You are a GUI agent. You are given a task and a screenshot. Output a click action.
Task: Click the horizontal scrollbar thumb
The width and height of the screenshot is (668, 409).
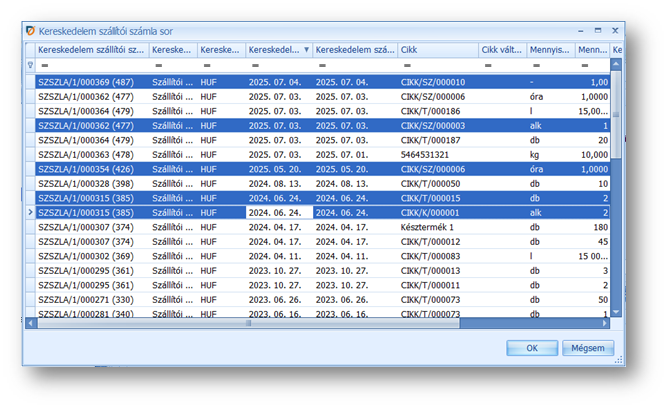tap(248, 323)
